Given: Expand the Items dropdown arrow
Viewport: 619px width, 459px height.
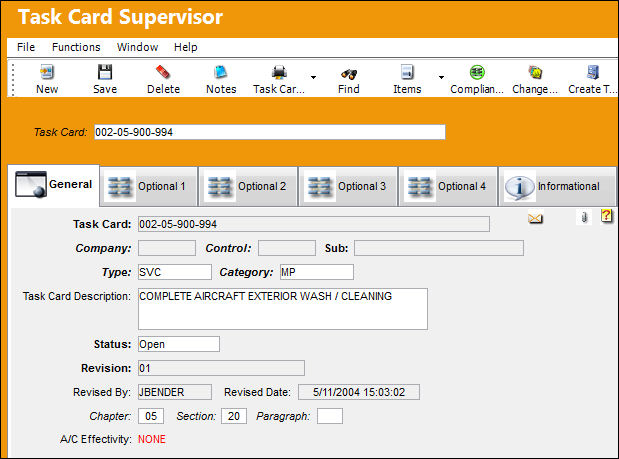Looking at the screenshot, I should click(441, 77).
